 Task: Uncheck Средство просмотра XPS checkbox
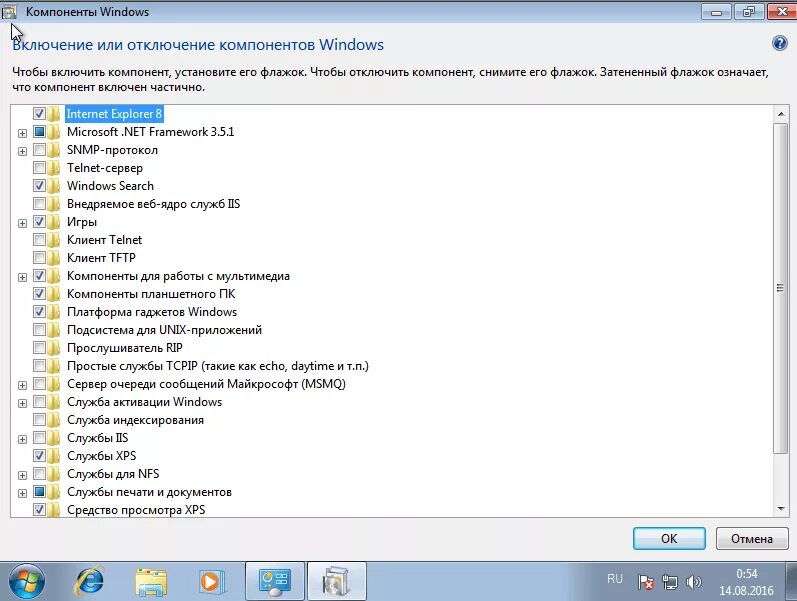[39, 509]
